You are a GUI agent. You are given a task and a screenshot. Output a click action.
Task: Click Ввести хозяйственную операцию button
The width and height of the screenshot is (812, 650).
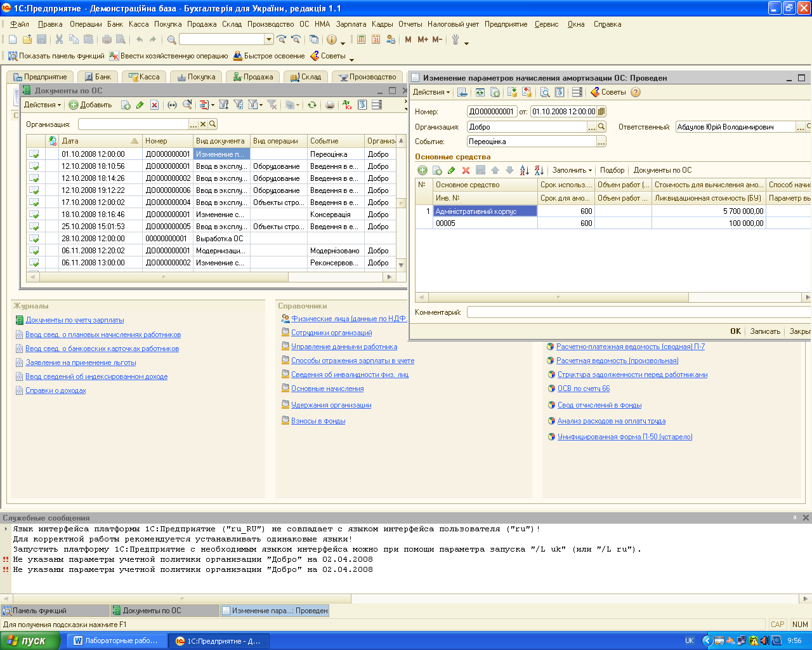coord(168,56)
